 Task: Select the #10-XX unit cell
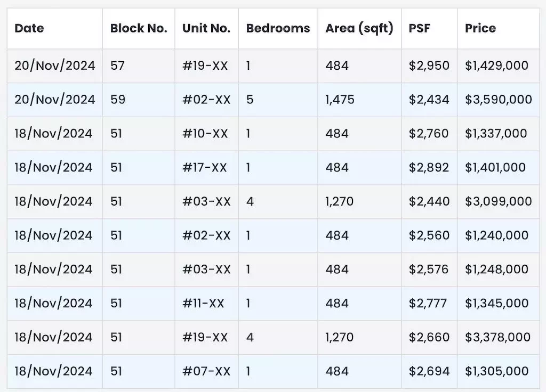click(x=206, y=134)
